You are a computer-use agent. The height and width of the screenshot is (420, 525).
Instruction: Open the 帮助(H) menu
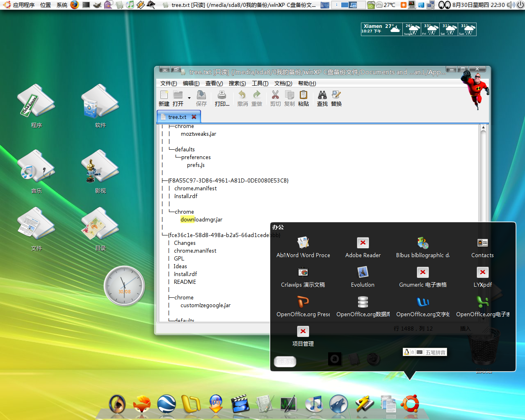[x=307, y=83]
